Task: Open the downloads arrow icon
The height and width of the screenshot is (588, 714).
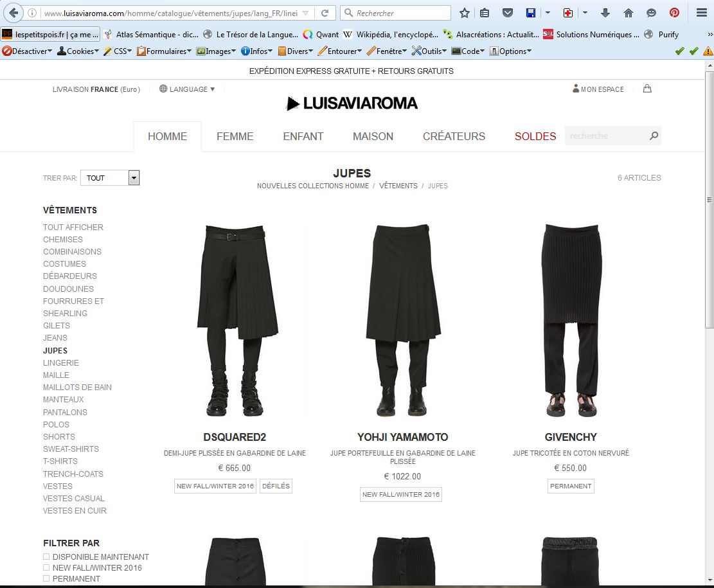Action: tap(605, 13)
